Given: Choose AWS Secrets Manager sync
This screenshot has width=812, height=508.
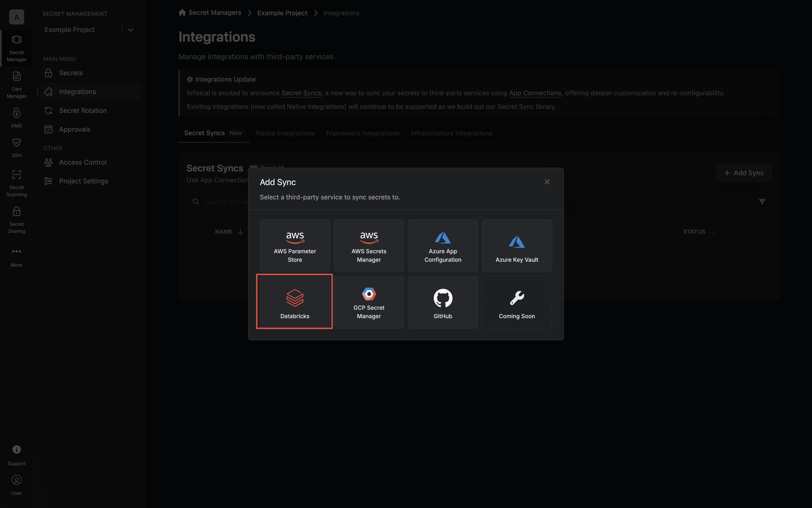Looking at the screenshot, I should point(369,246).
